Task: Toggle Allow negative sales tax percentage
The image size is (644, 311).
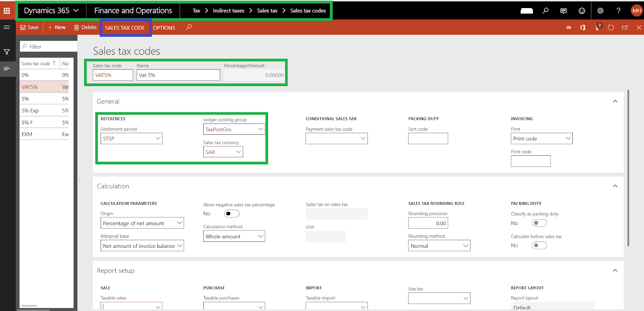Action: pos(231,214)
